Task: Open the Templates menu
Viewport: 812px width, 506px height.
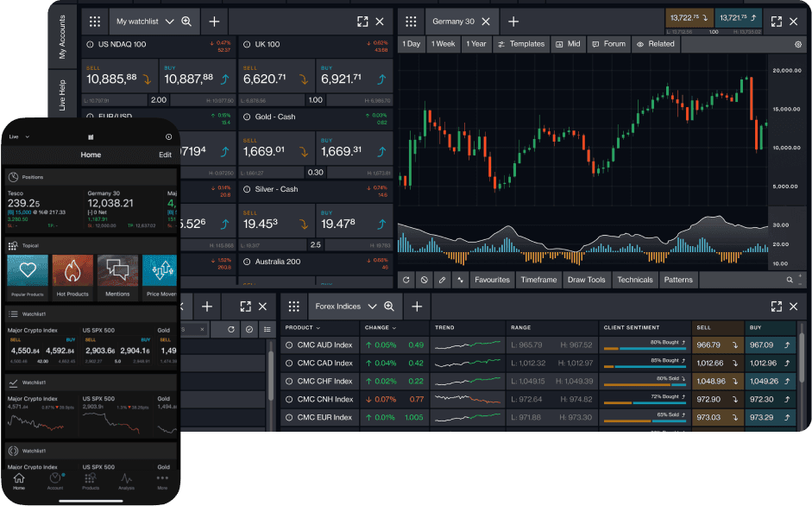Action: 521,44
